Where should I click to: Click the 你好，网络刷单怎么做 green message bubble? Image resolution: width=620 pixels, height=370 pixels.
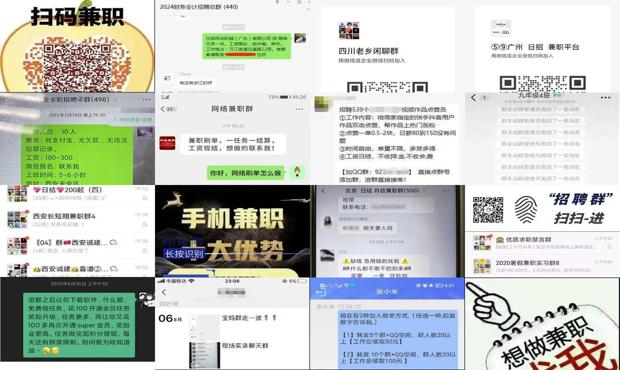[246, 173]
